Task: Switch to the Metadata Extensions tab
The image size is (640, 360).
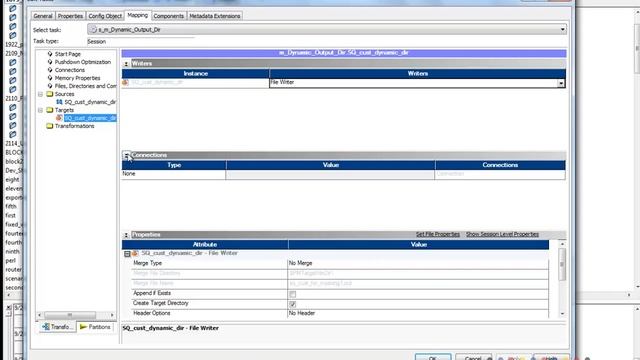Action: tap(215, 16)
